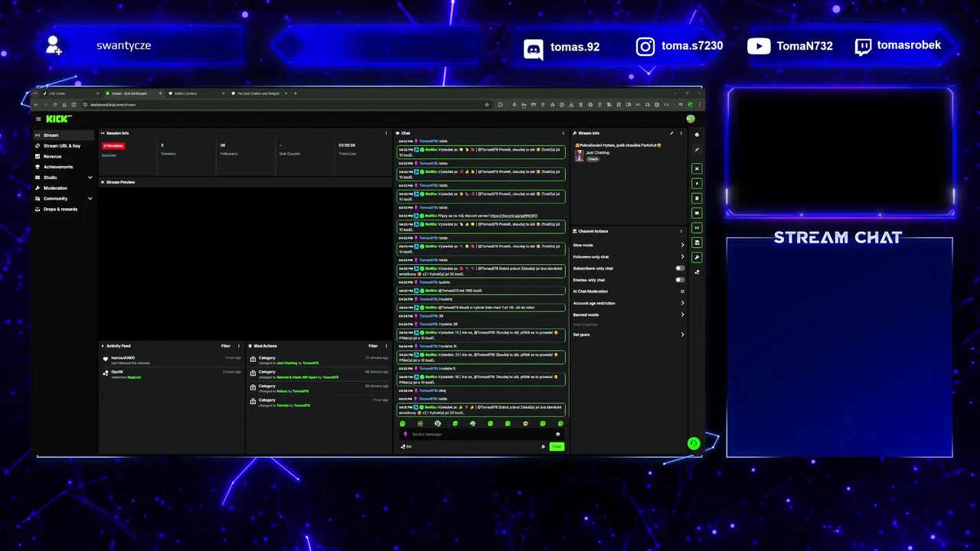Click the pencil icon in right rail
The width and height of the screenshot is (980, 551).
click(x=697, y=150)
